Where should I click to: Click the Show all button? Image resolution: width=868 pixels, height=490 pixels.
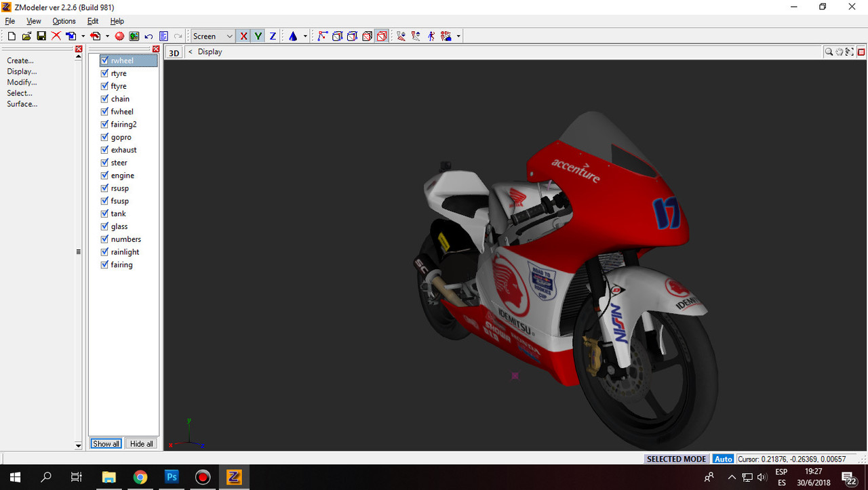(106, 444)
